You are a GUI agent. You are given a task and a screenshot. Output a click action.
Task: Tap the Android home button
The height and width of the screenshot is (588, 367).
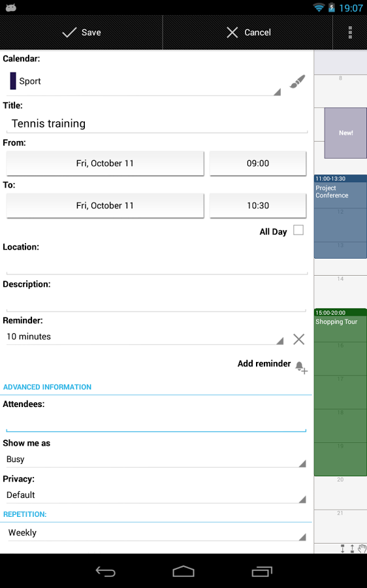tap(183, 572)
